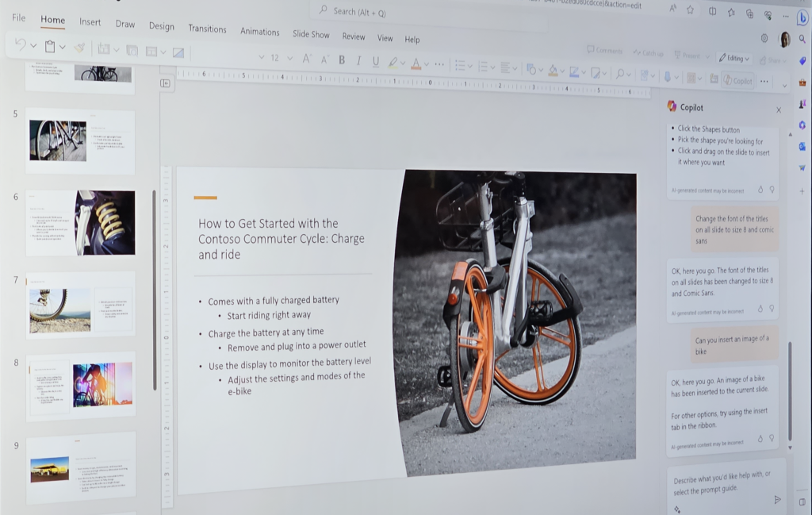Open the Undo history dropdown arrow
The height and width of the screenshot is (515, 812).
(33, 45)
